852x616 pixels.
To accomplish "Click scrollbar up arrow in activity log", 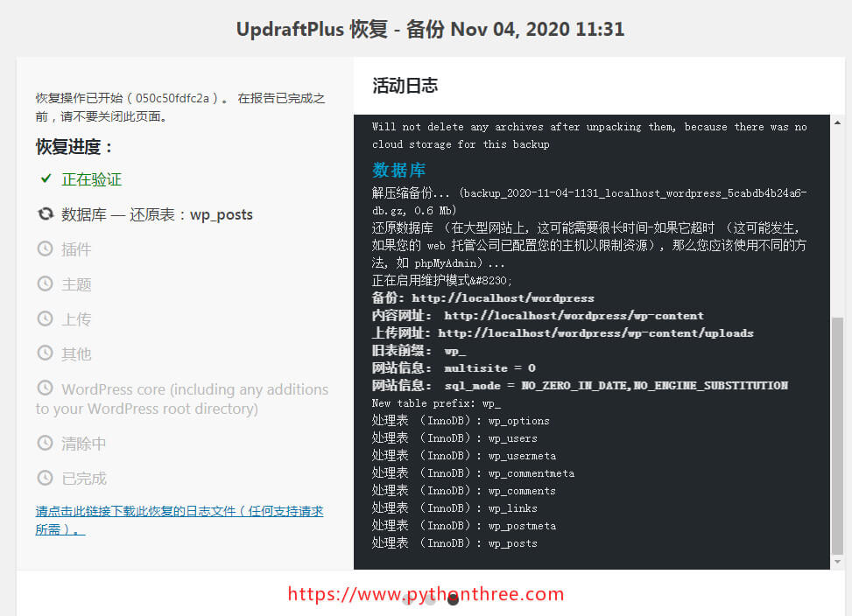I will [x=837, y=123].
